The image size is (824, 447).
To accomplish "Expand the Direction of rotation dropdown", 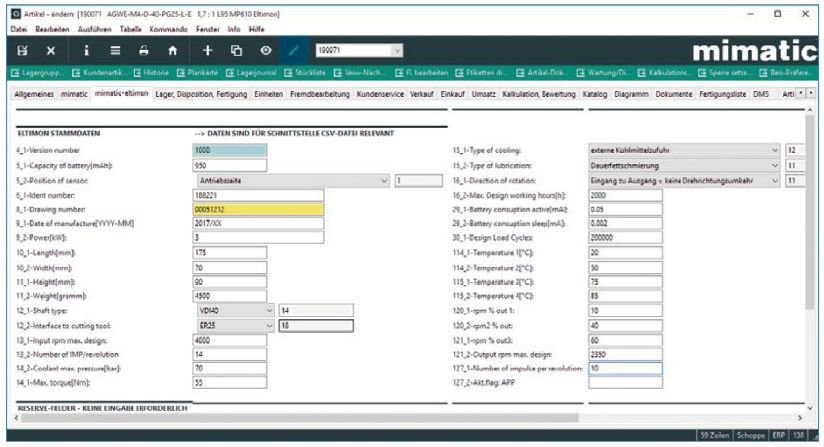I will coord(775,181).
